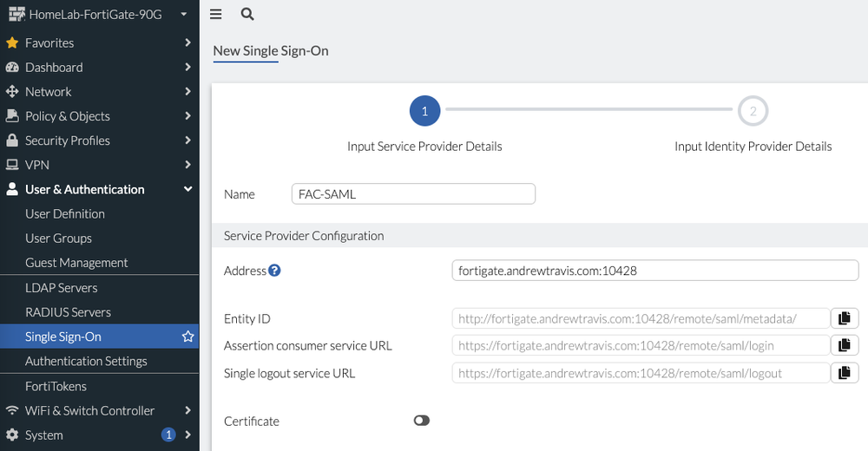The image size is (868, 451).
Task: Click the search magnifier icon
Action: tap(247, 15)
